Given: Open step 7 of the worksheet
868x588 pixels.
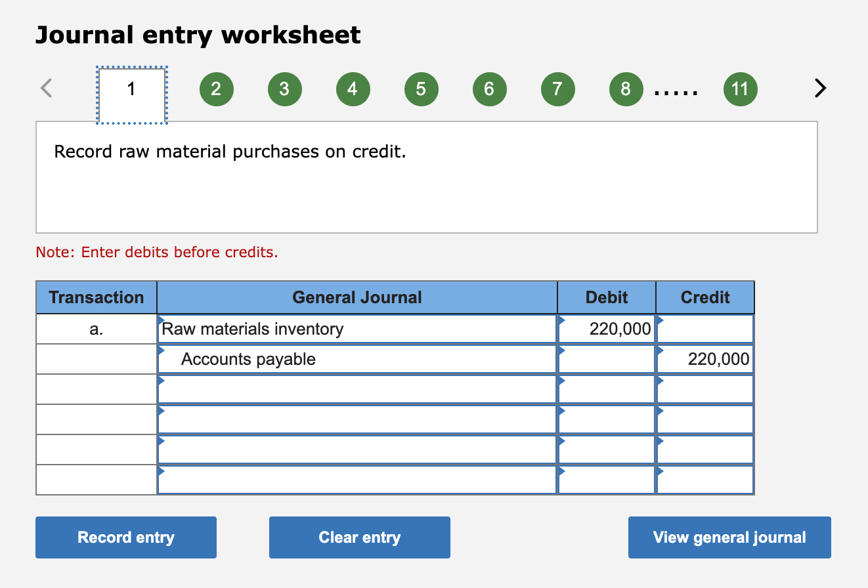Looking at the screenshot, I should tap(557, 89).
